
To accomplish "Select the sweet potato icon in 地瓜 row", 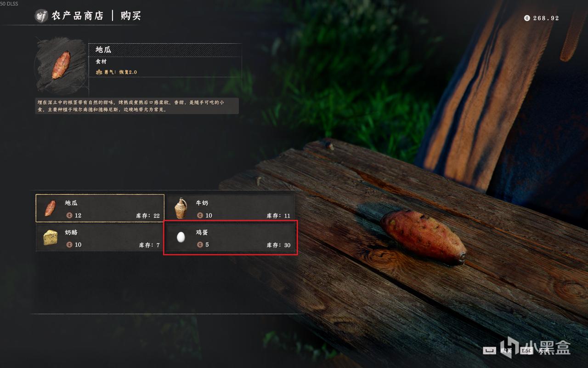I will click(50, 208).
